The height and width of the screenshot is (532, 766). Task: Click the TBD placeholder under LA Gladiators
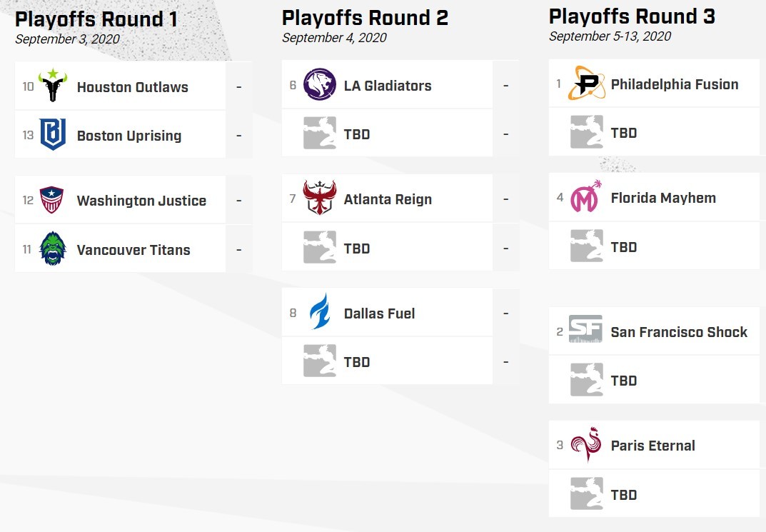(357, 134)
